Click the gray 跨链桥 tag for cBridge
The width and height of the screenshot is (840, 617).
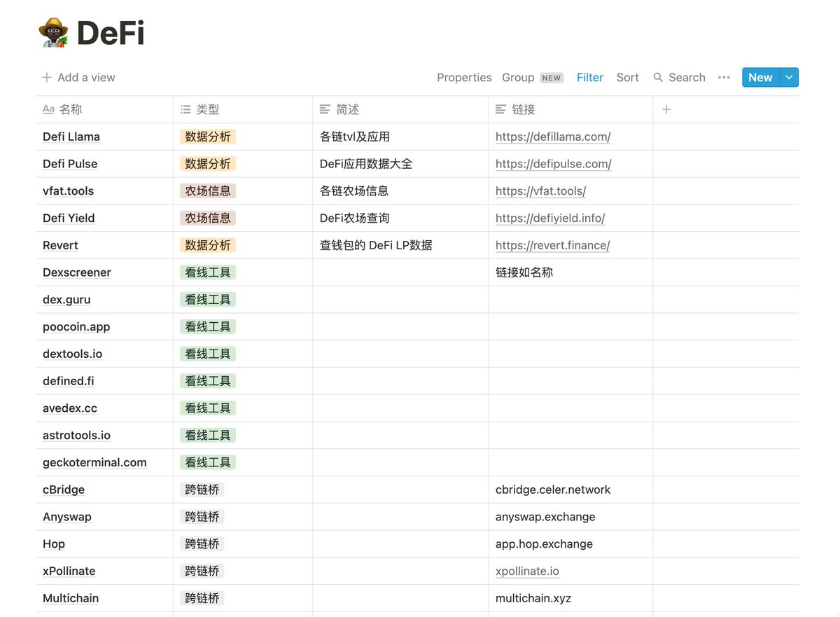202,490
